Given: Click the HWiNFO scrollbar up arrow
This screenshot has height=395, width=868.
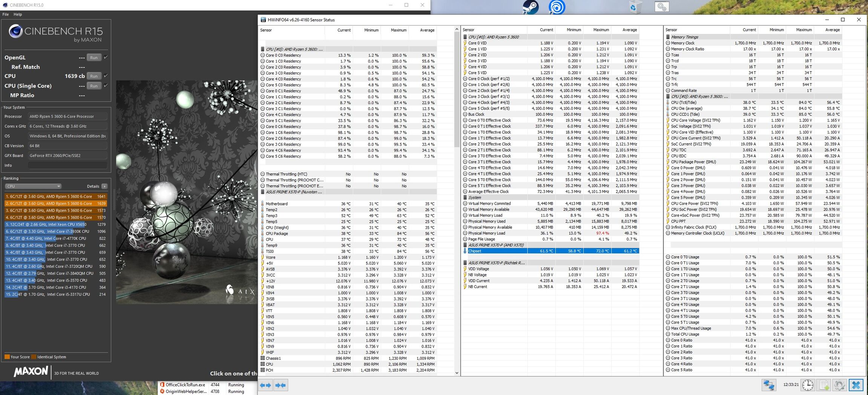Looking at the screenshot, I should [457, 29].
